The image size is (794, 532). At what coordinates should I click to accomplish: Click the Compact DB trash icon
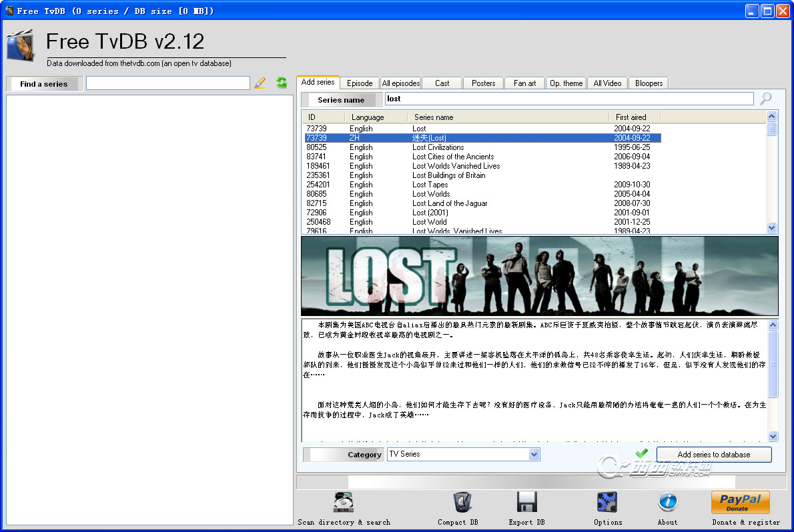[x=462, y=501]
